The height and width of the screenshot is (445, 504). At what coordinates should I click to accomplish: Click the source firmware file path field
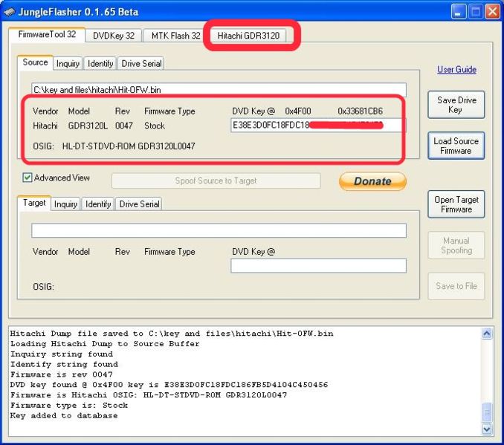[x=219, y=90]
